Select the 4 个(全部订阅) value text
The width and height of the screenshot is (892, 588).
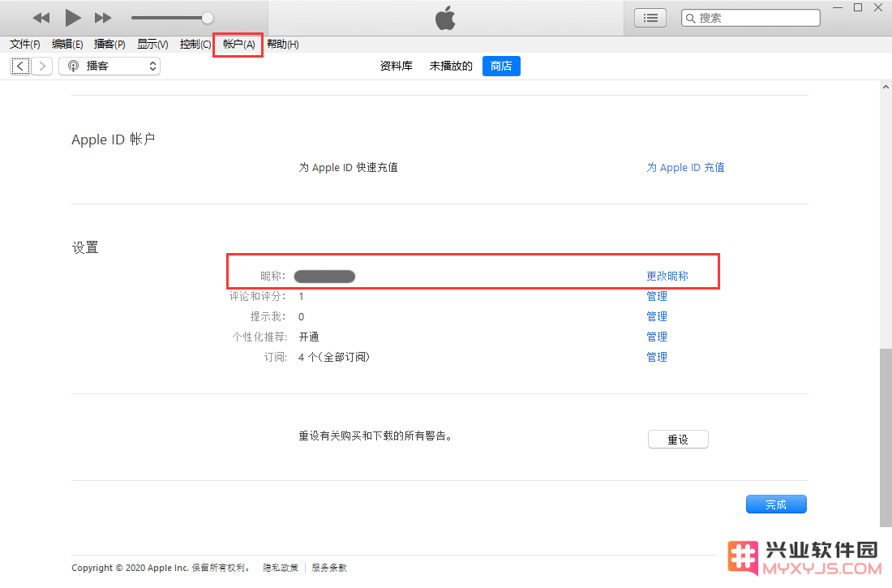[x=334, y=357]
